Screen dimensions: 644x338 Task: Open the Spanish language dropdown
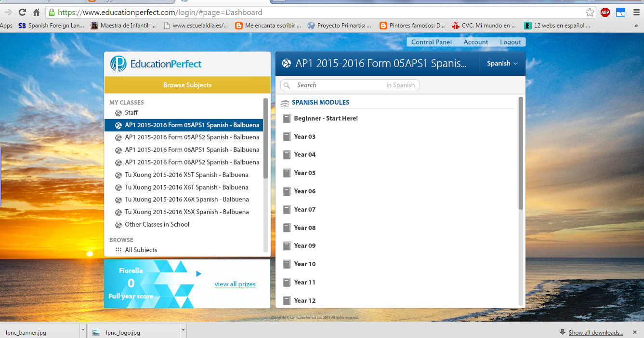(x=502, y=63)
